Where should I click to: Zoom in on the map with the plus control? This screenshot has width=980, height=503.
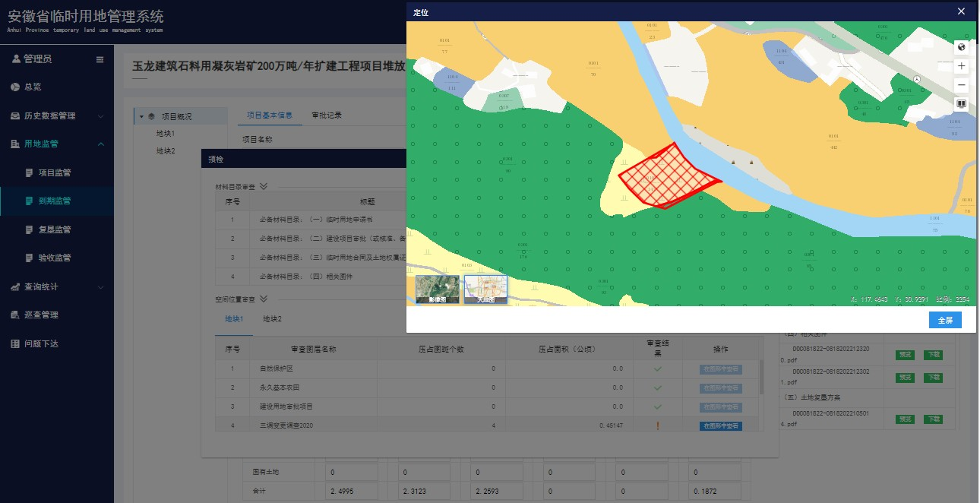961,66
